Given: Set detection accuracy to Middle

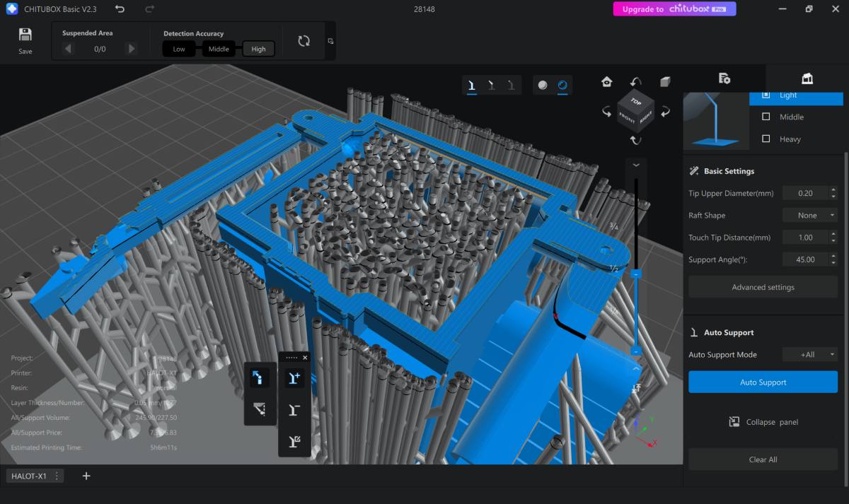Looking at the screenshot, I should tap(219, 49).
